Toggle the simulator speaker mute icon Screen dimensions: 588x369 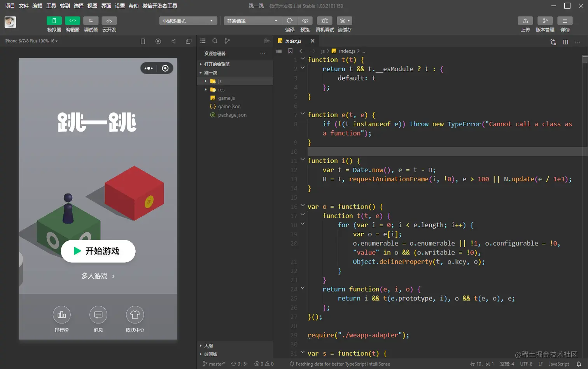pyautogui.click(x=173, y=41)
